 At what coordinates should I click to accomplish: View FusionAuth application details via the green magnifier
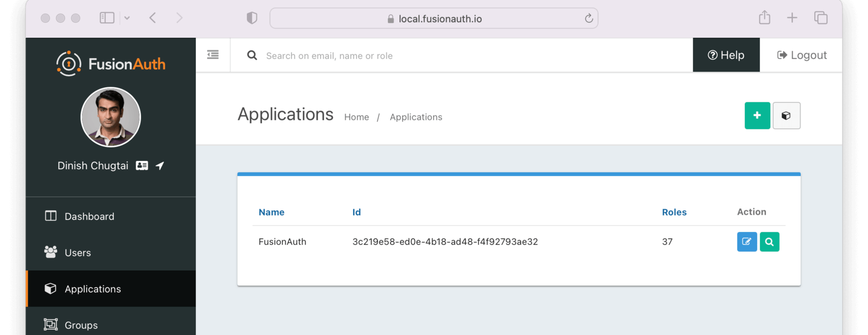[x=769, y=242]
